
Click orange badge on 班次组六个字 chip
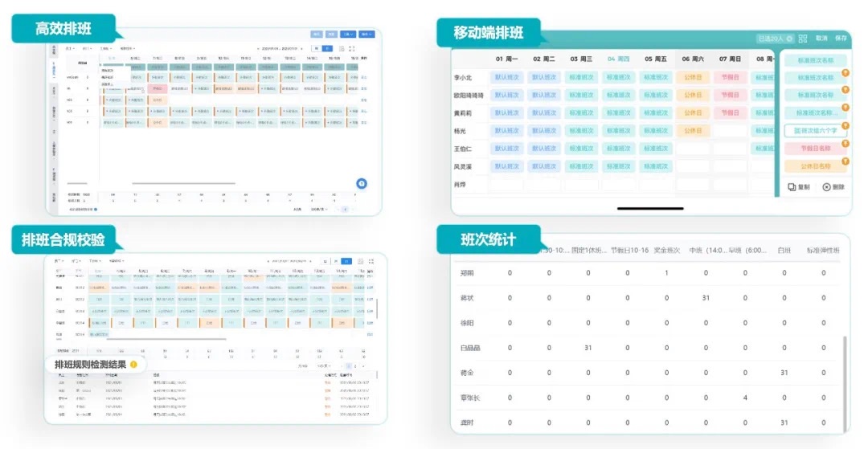pyautogui.click(x=845, y=125)
